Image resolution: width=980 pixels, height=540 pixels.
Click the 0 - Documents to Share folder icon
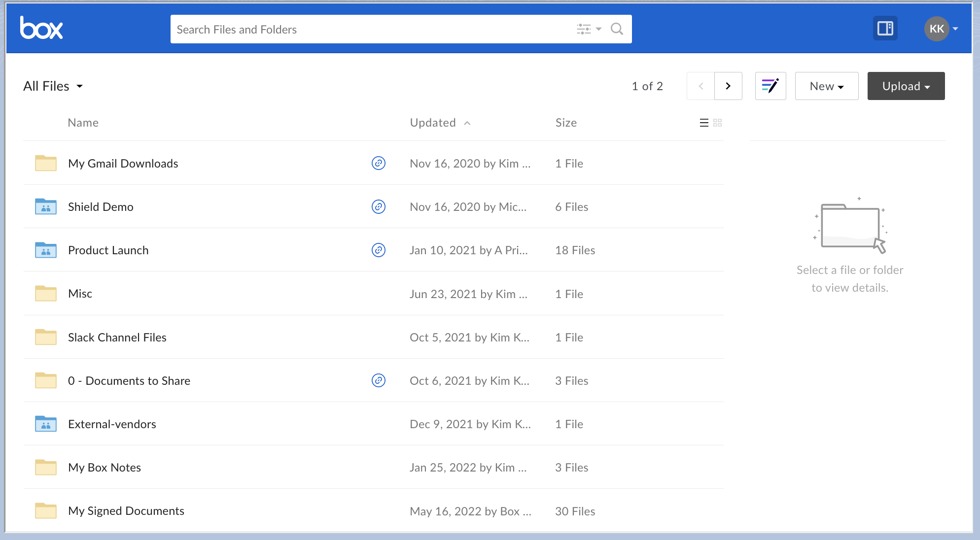(x=46, y=380)
